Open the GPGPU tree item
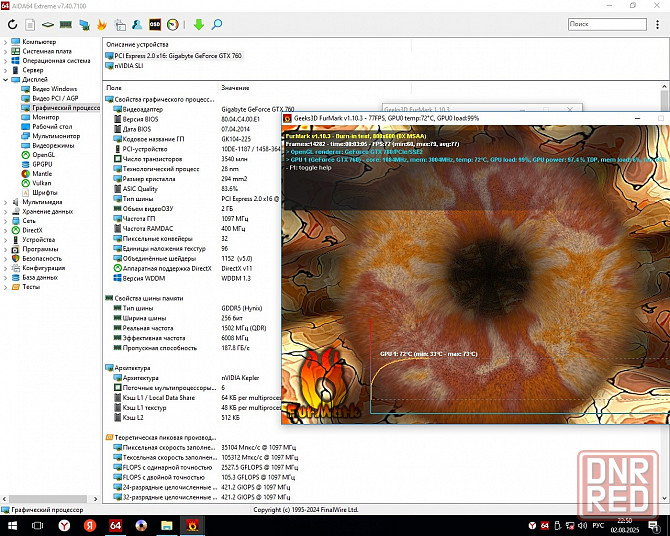 pyautogui.click(x=42, y=164)
